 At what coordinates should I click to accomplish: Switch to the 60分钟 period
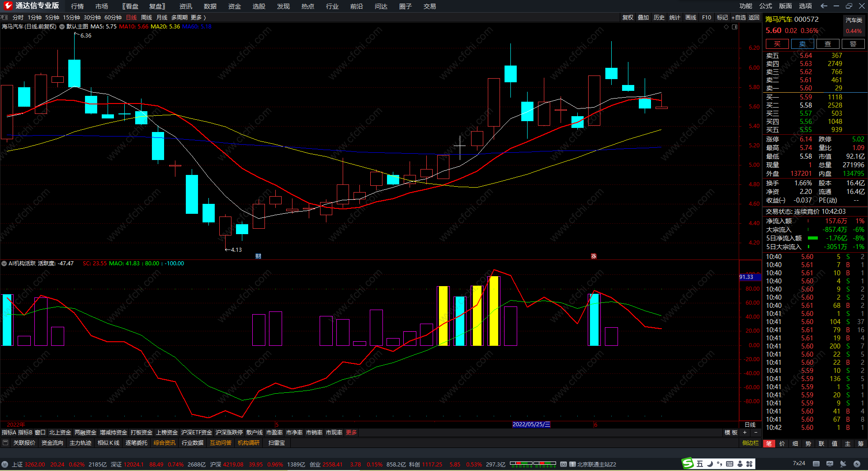click(113, 18)
